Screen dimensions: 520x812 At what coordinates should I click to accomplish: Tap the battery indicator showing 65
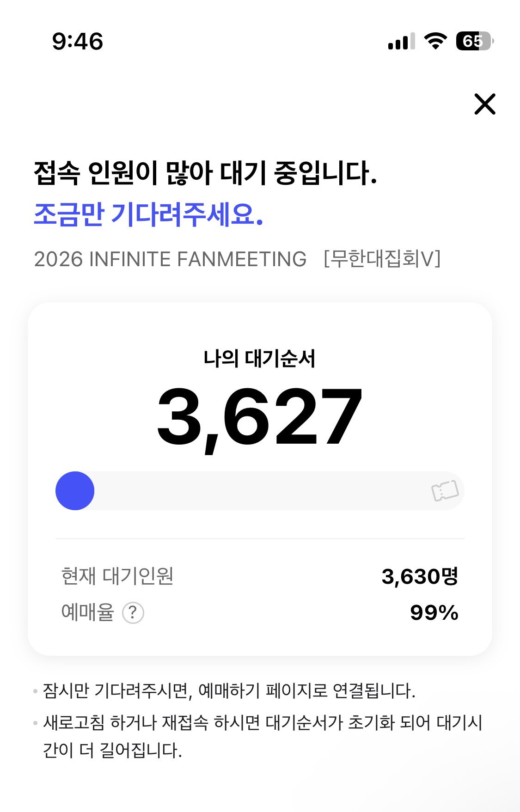coord(475,41)
